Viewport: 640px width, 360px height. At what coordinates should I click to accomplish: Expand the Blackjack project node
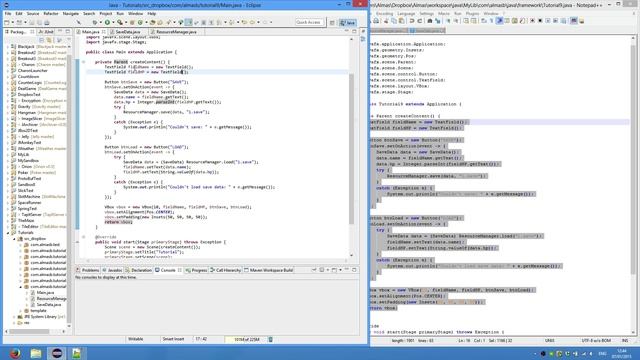point(8,47)
